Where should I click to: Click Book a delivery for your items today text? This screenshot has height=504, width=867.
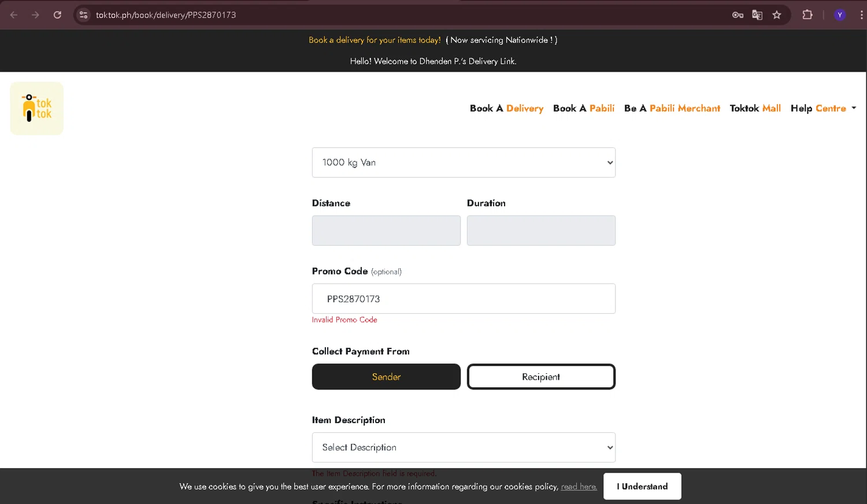click(375, 40)
